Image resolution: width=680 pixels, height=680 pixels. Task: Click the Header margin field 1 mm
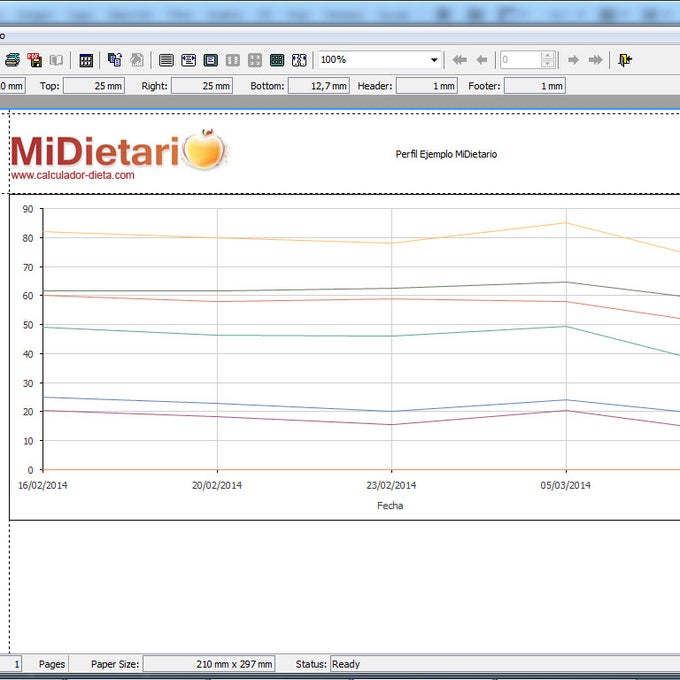click(427, 86)
